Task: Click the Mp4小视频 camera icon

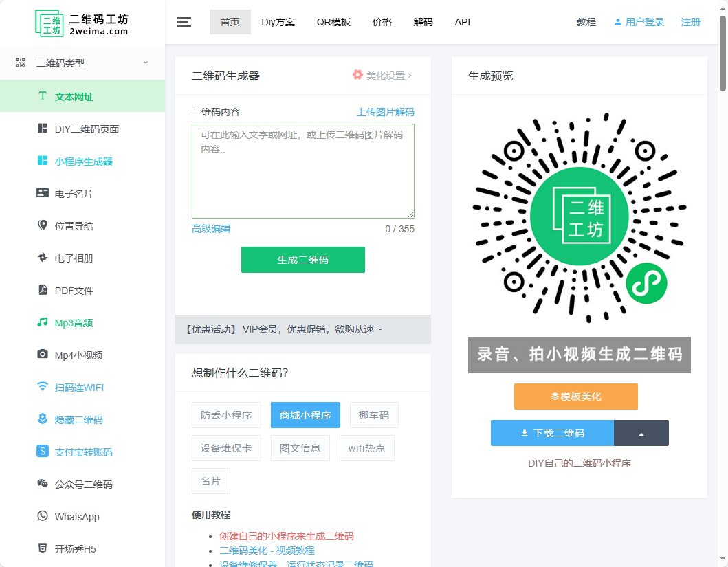Action: tap(42, 354)
